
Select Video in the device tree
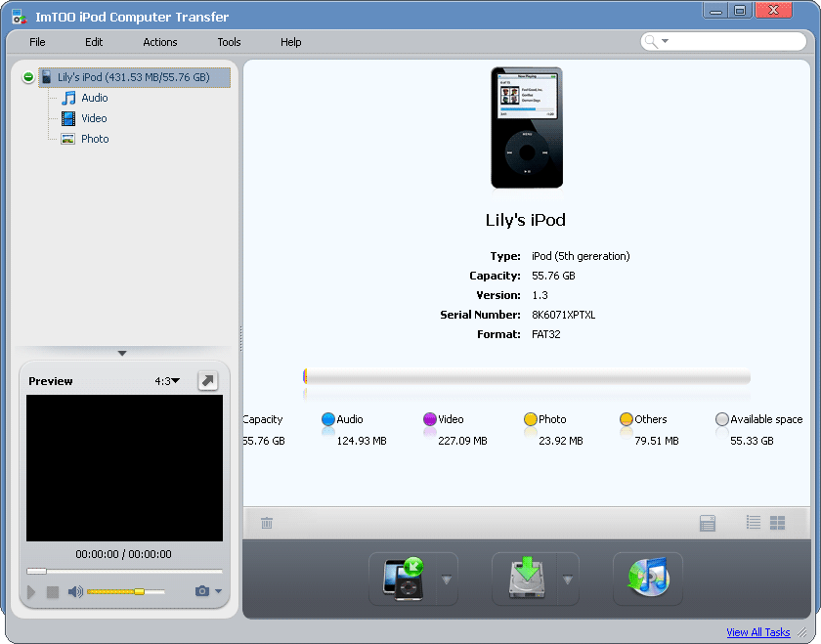94,118
